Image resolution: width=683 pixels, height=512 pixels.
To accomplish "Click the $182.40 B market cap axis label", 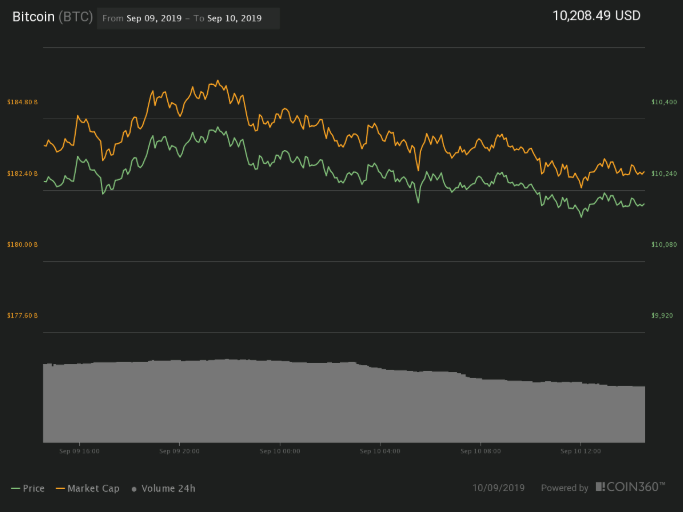I will click(22, 174).
